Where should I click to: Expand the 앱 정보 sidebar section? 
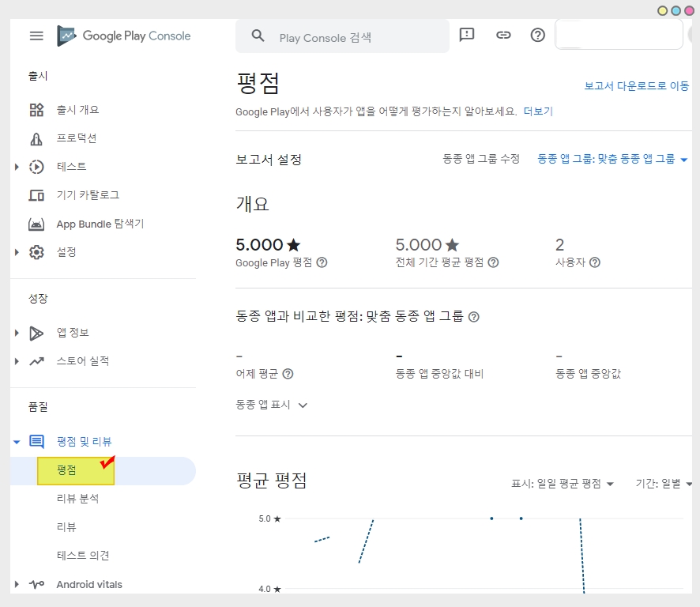tap(17, 334)
